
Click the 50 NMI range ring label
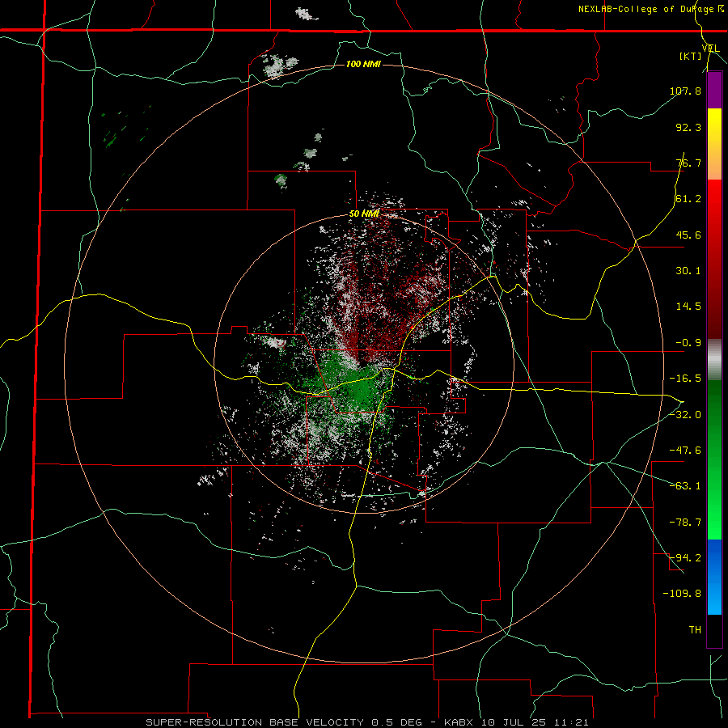point(363,214)
